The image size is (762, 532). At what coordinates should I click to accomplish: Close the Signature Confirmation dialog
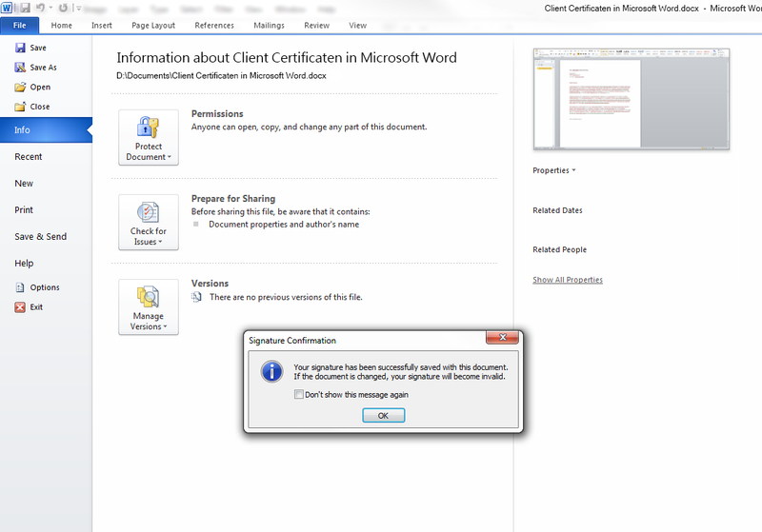(x=502, y=340)
